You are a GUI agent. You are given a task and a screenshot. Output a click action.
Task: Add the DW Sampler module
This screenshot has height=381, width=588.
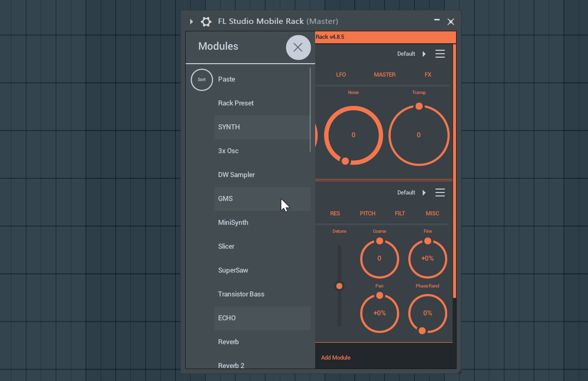click(236, 175)
